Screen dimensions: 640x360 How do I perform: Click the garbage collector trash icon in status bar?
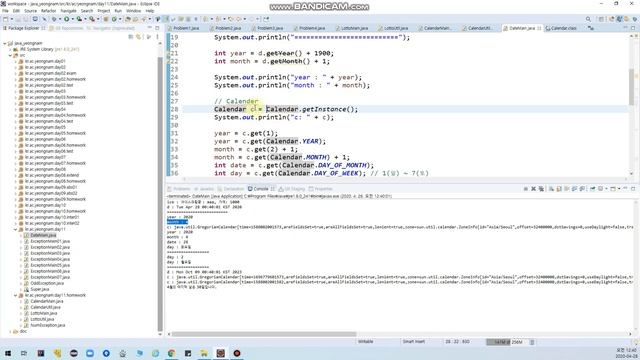532,342
